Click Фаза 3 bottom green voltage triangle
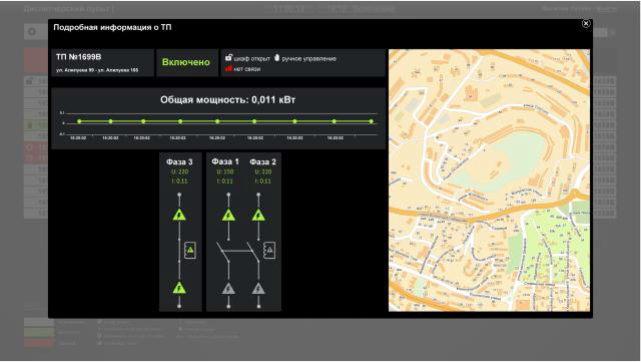 [x=179, y=288]
